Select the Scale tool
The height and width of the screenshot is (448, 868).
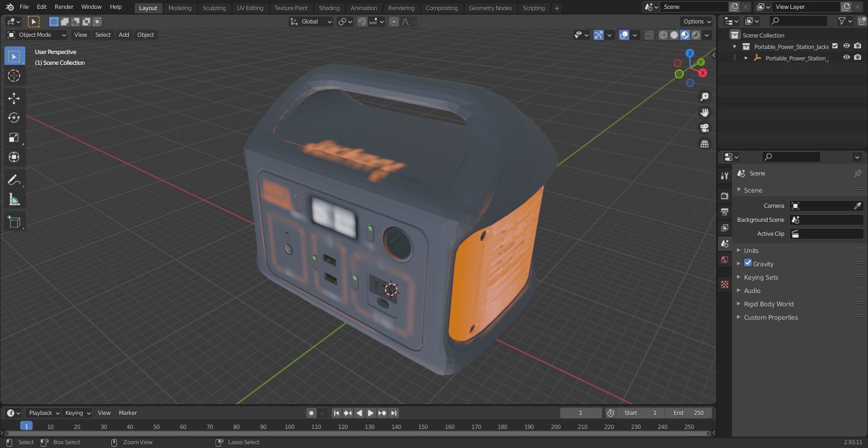coord(14,137)
